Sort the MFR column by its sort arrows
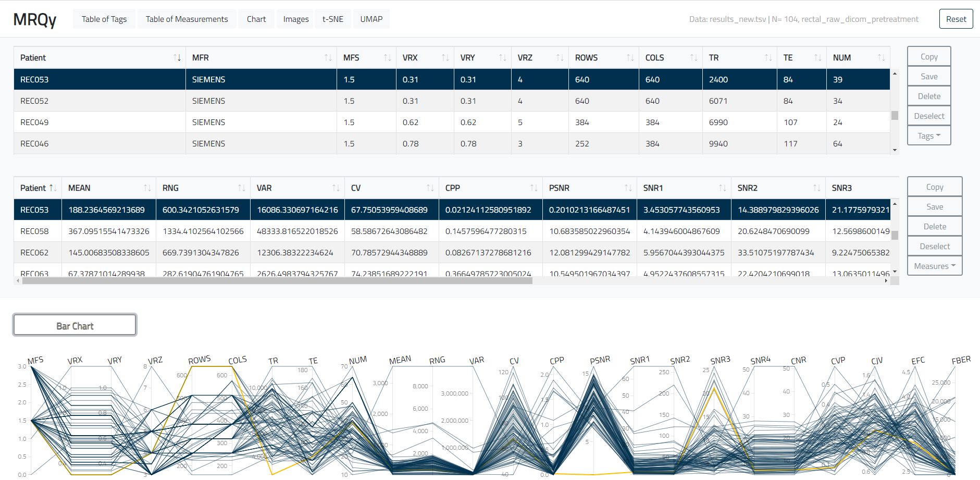The image size is (980, 480). tap(327, 57)
